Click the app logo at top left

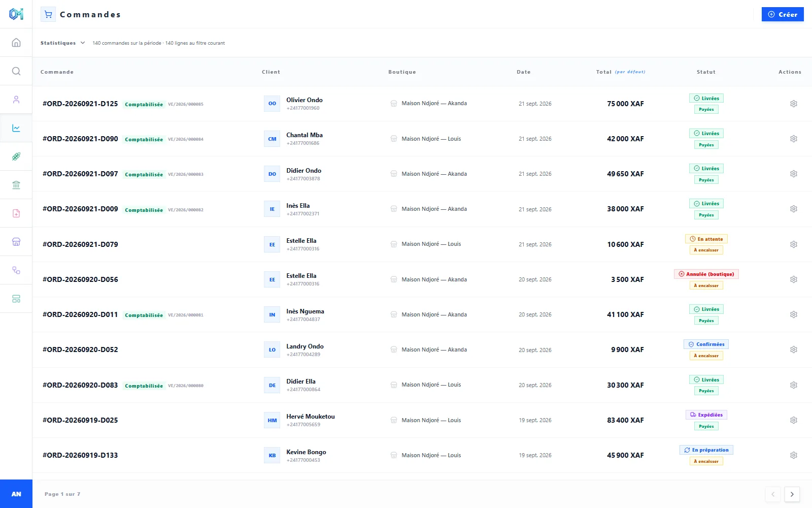(x=16, y=14)
